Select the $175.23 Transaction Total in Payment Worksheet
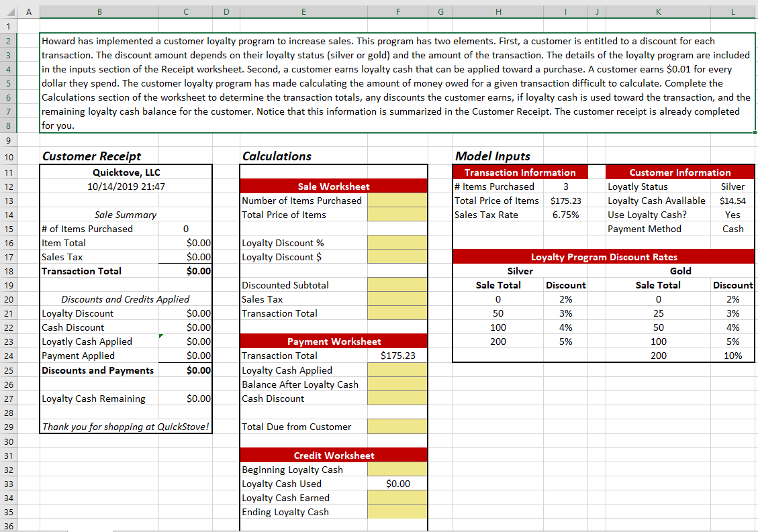The height and width of the screenshot is (532, 758). point(397,356)
